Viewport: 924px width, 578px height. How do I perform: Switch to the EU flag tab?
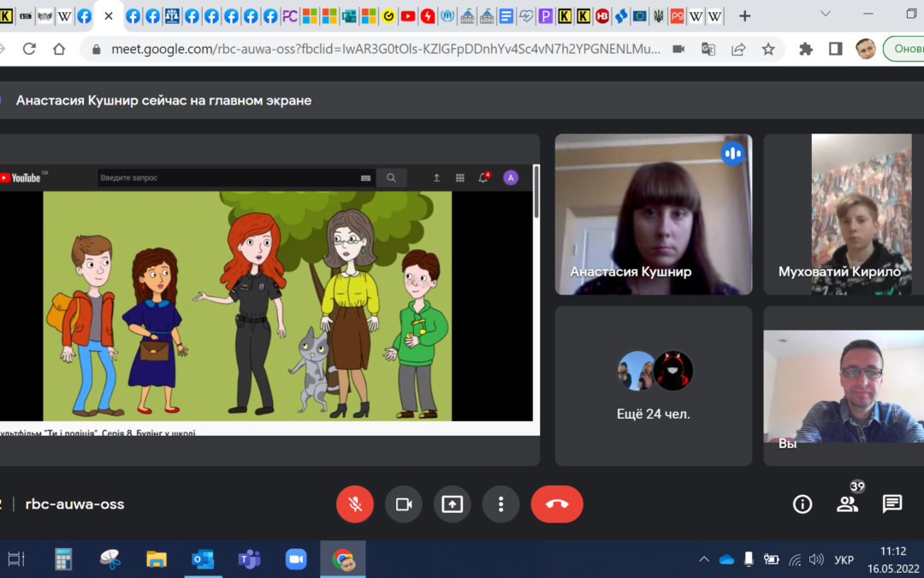click(x=639, y=16)
